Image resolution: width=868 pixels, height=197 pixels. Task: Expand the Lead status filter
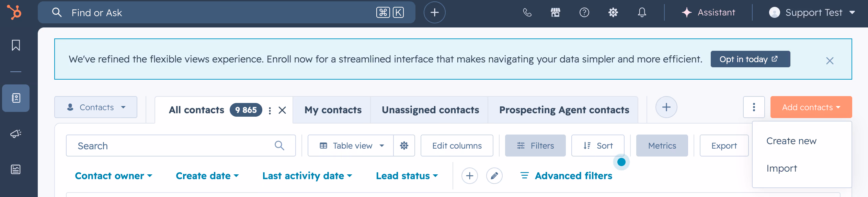[x=407, y=176]
